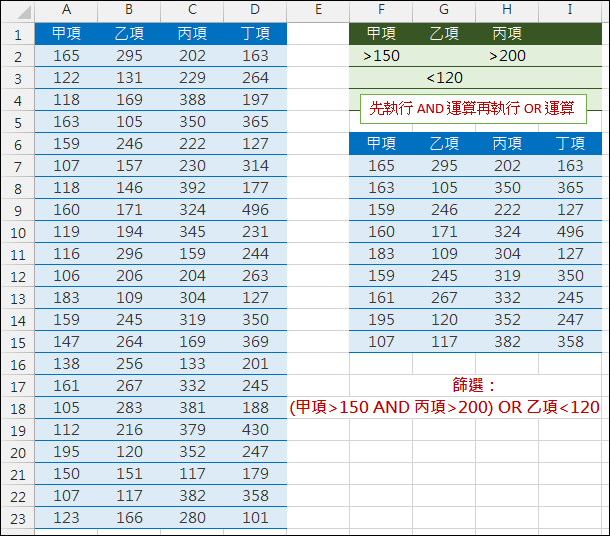610x536 pixels.
Task: Click cell D3 value 264
Action: click(255, 78)
